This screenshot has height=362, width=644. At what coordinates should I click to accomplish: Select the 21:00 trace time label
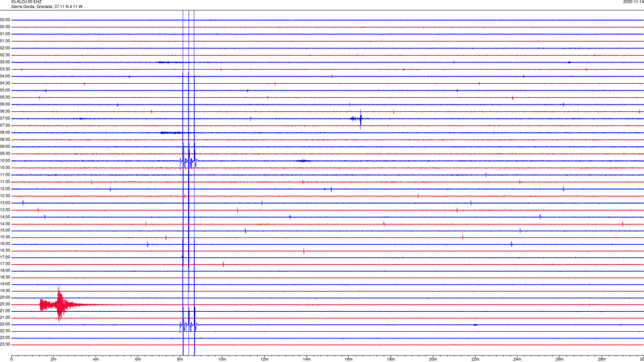pyautogui.click(x=5, y=311)
